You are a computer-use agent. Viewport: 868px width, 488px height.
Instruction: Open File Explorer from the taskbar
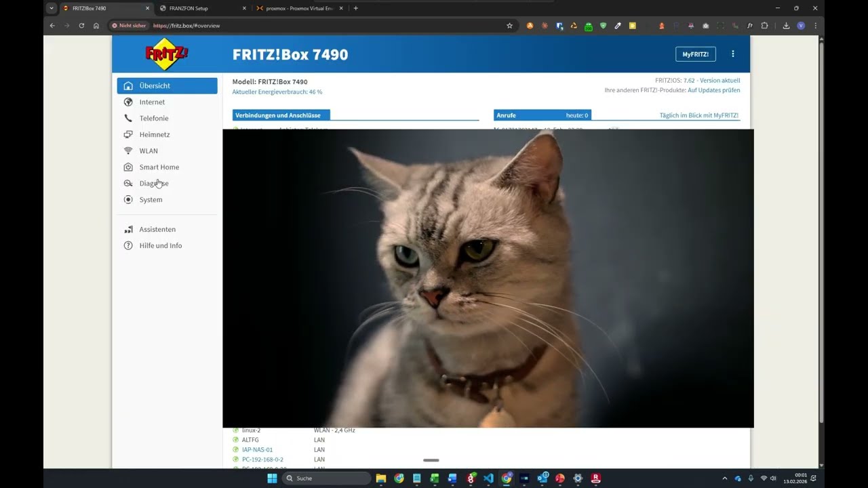point(381,479)
